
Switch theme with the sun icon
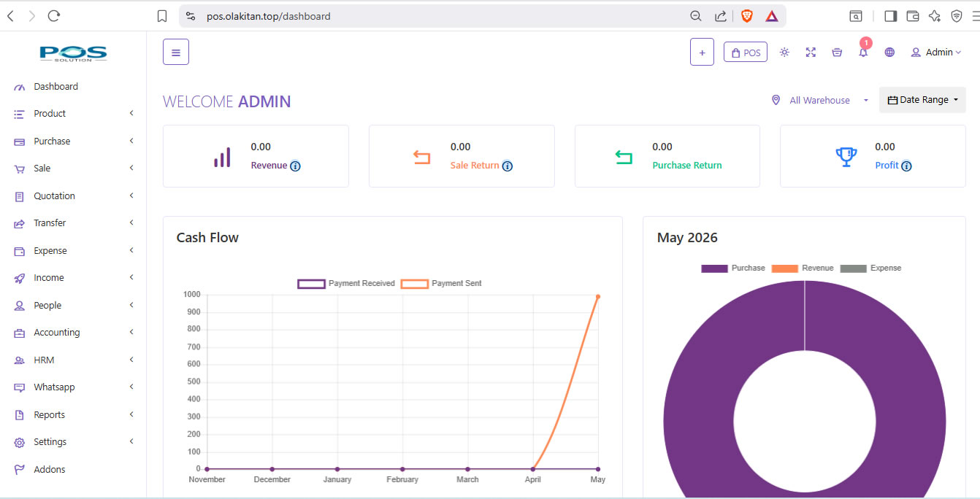pyautogui.click(x=784, y=53)
